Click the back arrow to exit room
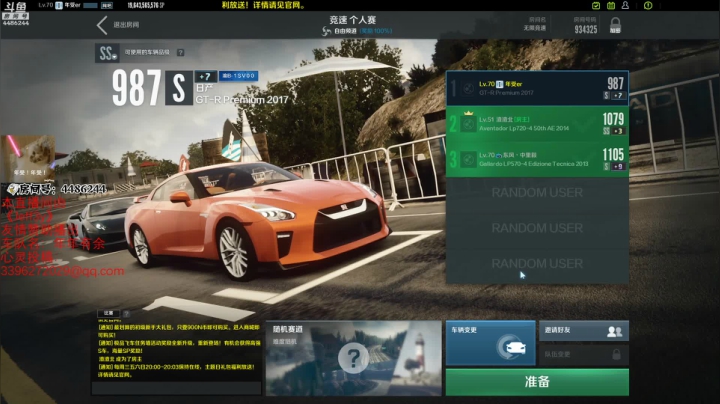Viewport: 720px width, 404px height. pos(102,25)
